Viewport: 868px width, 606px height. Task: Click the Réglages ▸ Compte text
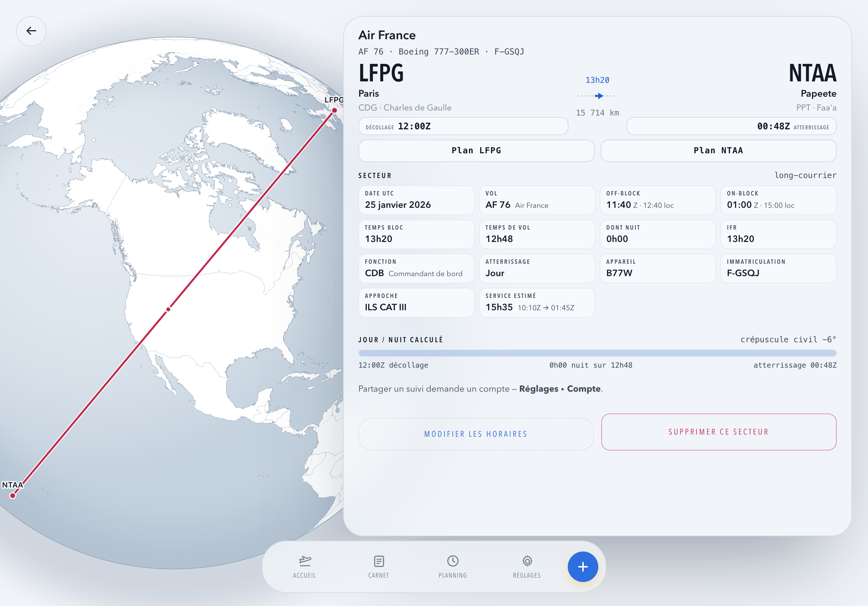[560, 389]
